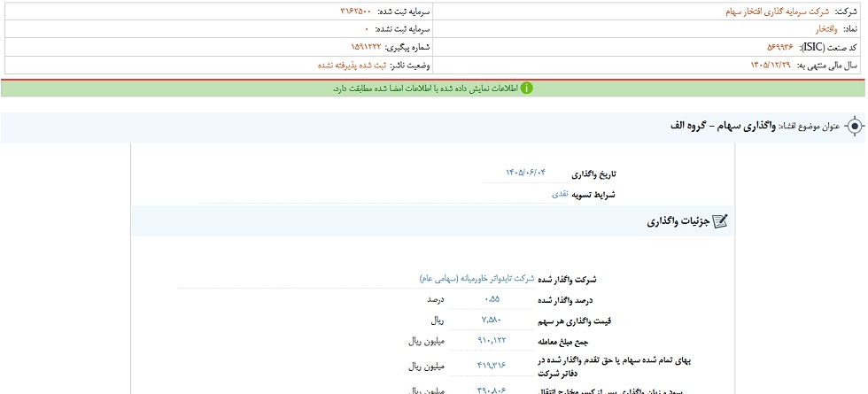Click the label درصد واگذار شده

566,300
